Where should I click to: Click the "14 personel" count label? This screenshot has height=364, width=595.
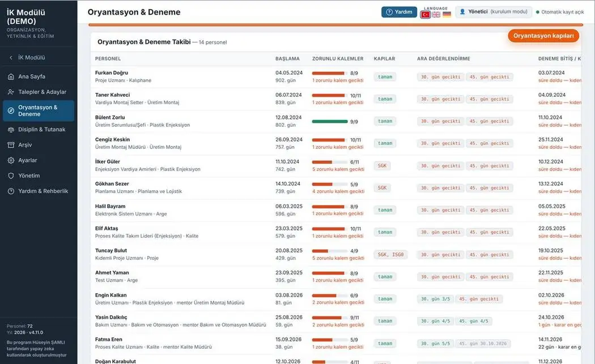click(213, 42)
